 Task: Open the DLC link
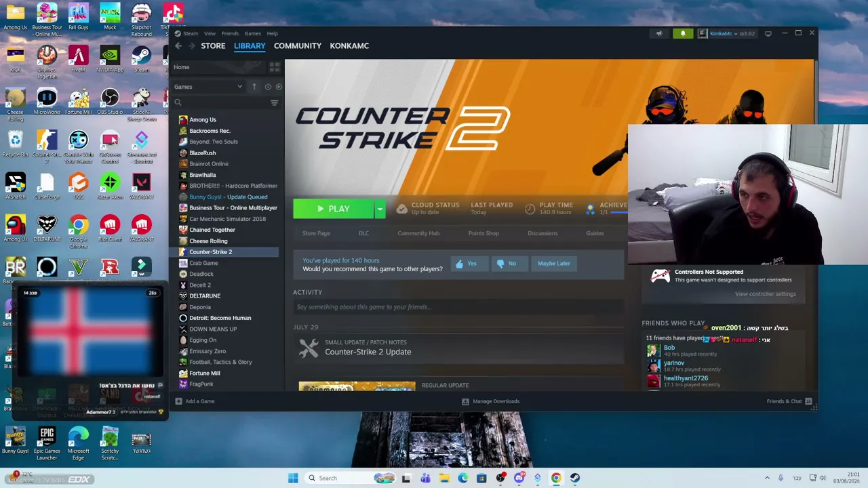click(363, 233)
